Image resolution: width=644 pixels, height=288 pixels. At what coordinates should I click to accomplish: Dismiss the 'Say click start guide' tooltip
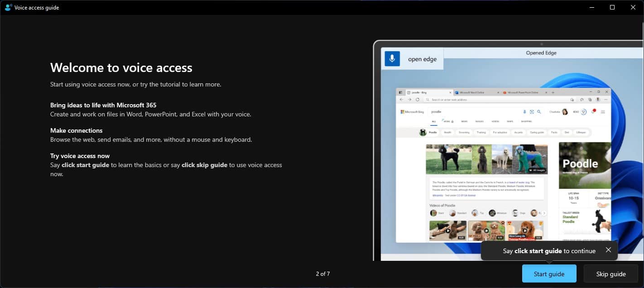pos(608,250)
